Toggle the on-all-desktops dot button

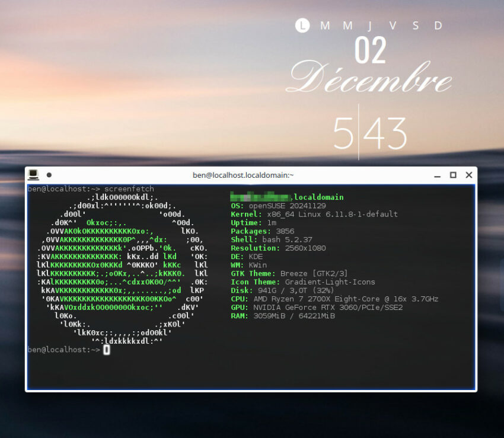pos(49,175)
